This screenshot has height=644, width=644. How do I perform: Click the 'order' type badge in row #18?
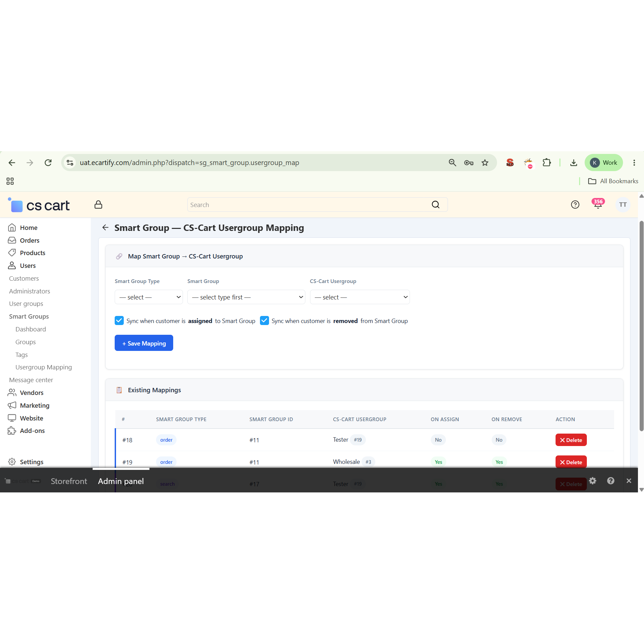[x=166, y=440]
